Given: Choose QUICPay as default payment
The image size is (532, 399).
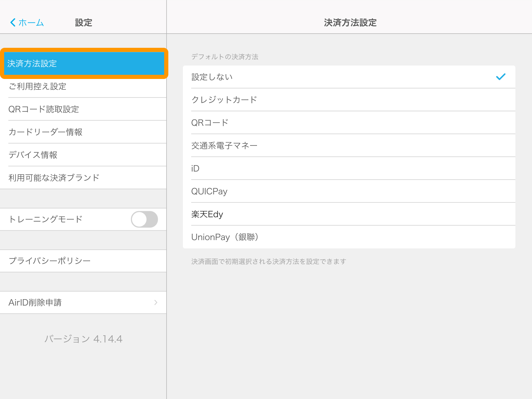Looking at the screenshot, I should [349, 191].
